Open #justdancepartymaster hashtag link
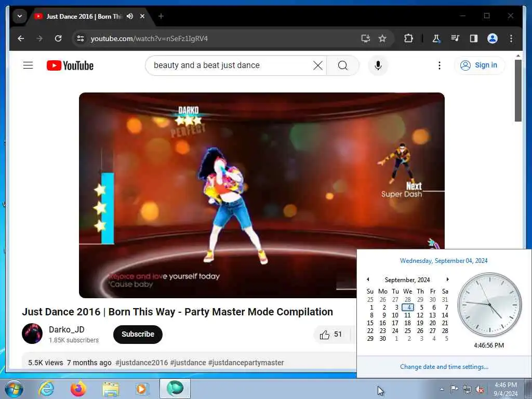This screenshot has width=532, height=399. pos(246,363)
